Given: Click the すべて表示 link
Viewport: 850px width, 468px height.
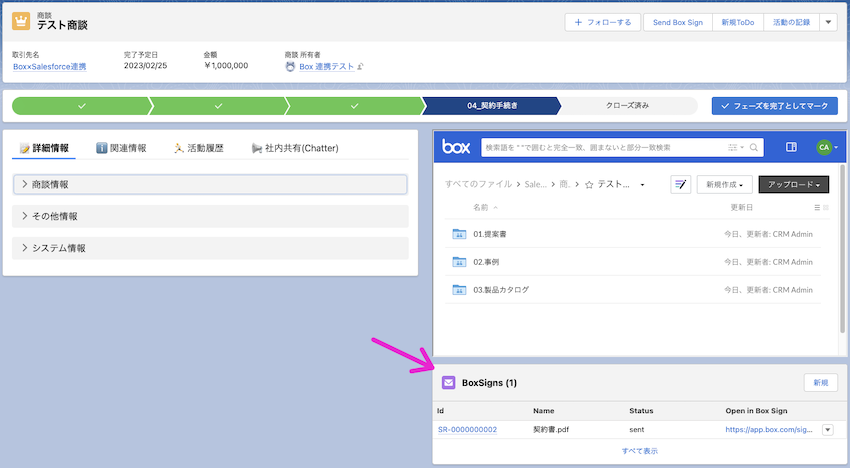Looking at the screenshot, I should coord(640,451).
